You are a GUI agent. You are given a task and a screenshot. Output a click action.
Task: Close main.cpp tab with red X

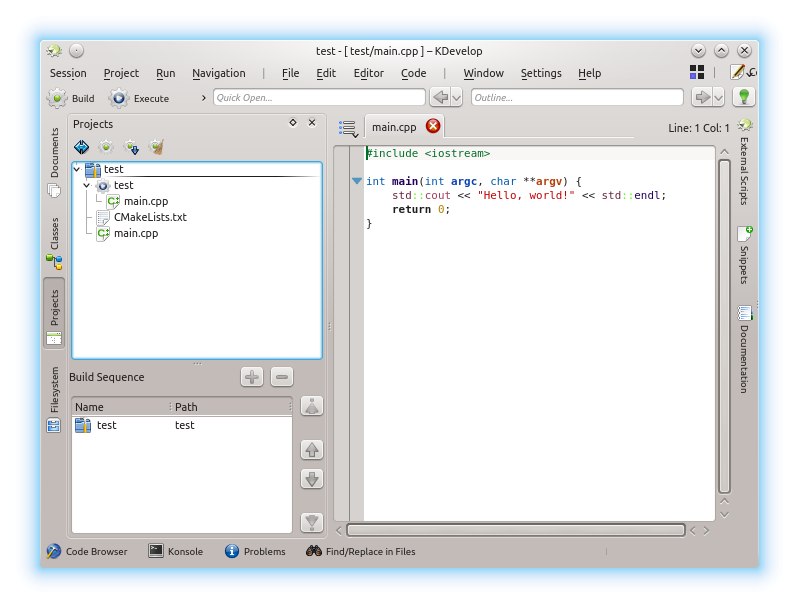(x=433, y=126)
